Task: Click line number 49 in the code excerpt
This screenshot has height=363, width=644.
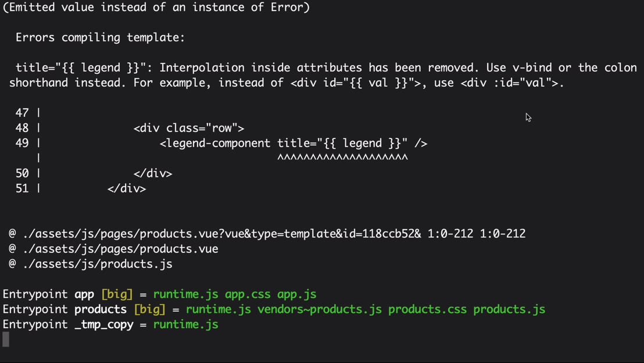Action: click(x=22, y=143)
